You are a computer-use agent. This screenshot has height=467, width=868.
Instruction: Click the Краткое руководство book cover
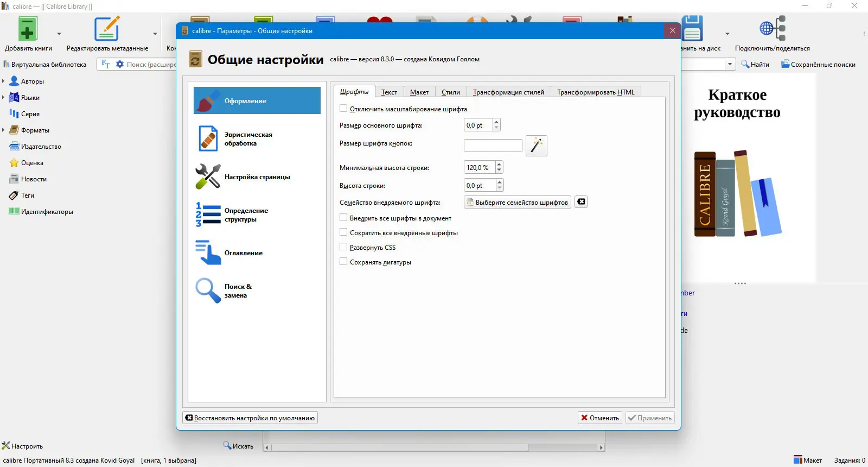pyautogui.click(x=737, y=178)
